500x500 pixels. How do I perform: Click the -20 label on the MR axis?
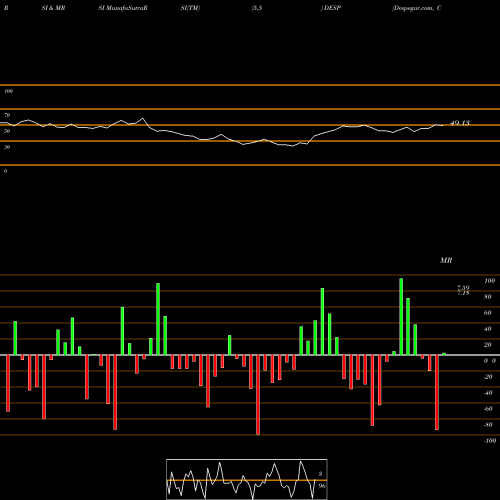488,377
